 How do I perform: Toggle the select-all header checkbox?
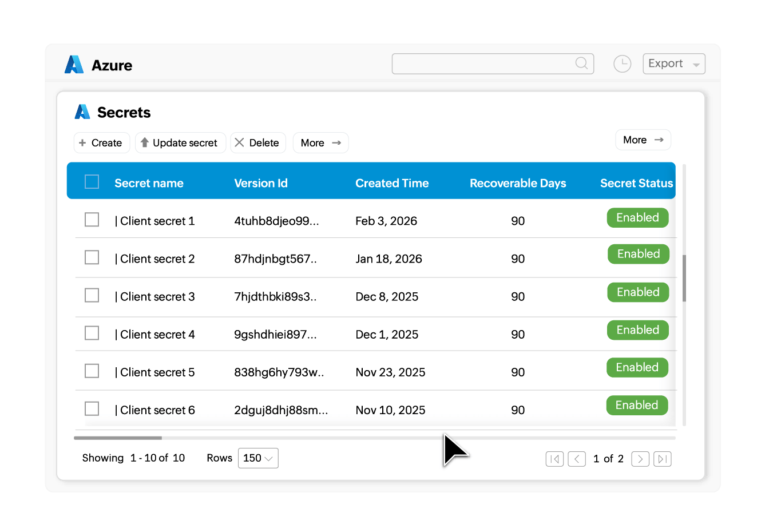92,182
